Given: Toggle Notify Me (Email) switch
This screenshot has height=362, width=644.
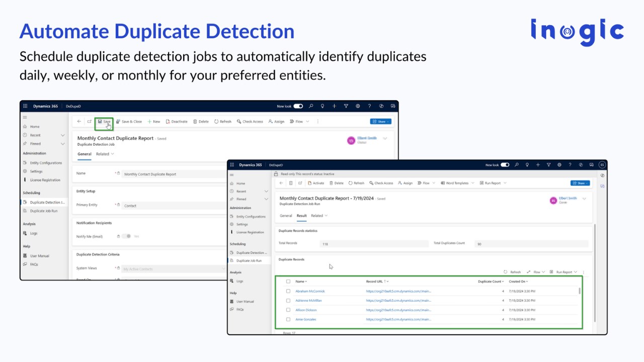Looking at the screenshot, I should pyautogui.click(x=127, y=236).
